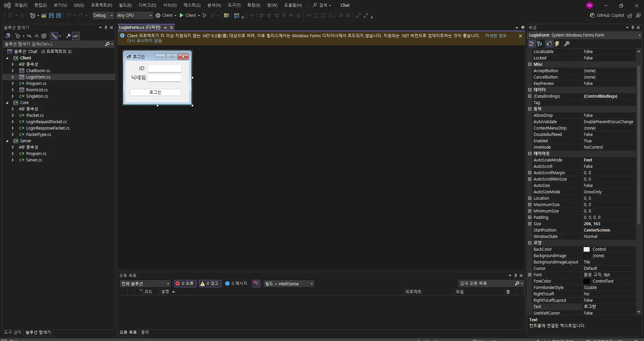Toggle the 0 메시지 messages filter
Screen dimensions: 644x341
coord(236,284)
